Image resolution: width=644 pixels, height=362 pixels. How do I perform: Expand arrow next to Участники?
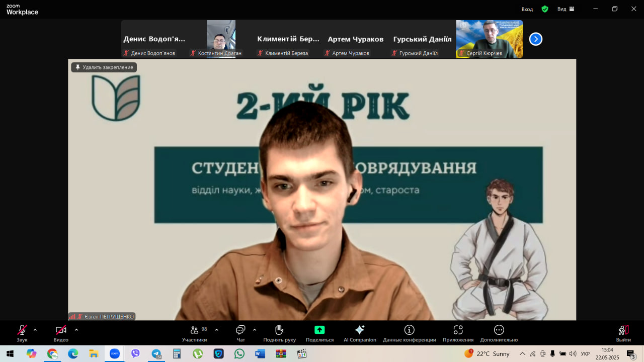(x=216, y=330)
